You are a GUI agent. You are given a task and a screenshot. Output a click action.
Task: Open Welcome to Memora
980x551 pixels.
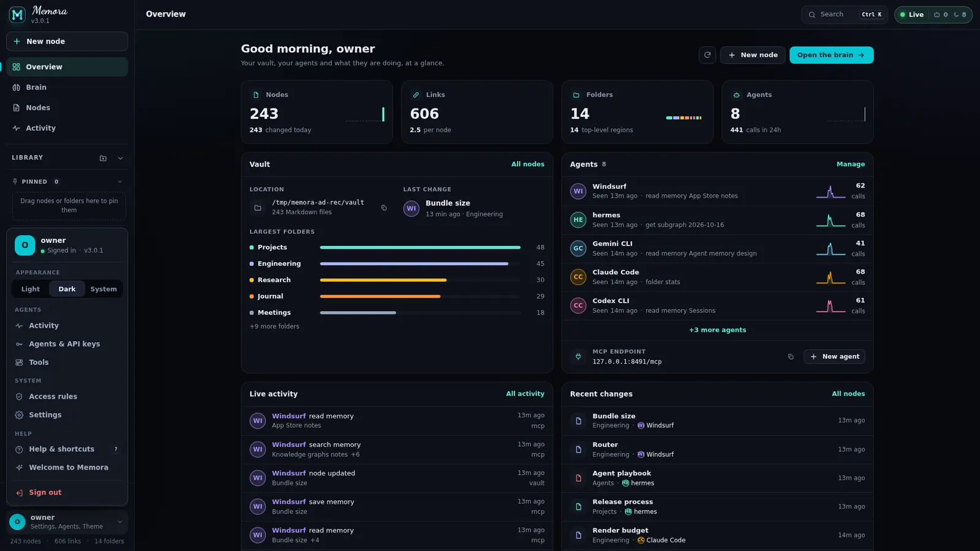click(x=67, y=468)
